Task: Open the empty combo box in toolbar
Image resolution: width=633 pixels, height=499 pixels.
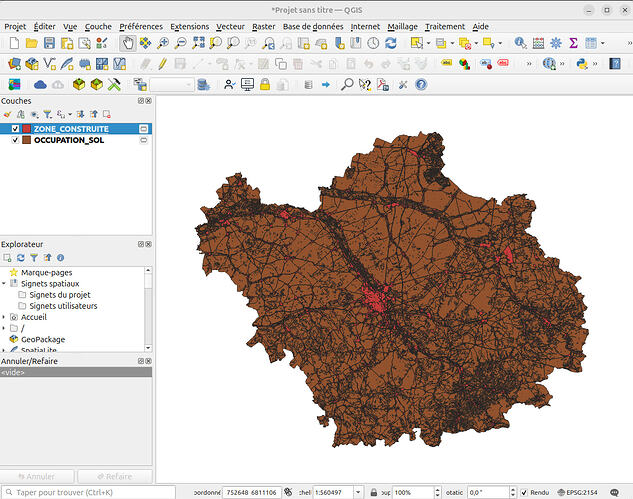Action: pos(172,85)
